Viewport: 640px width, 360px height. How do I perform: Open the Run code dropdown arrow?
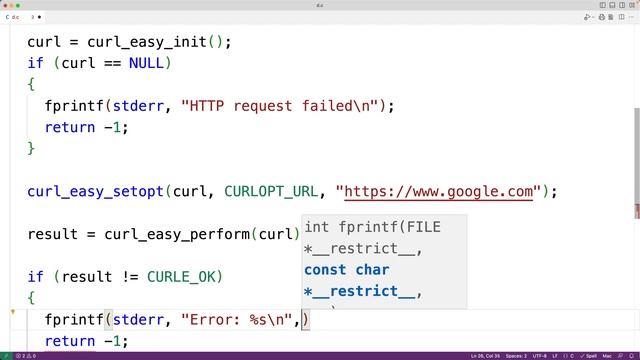[x=593, y=17]
